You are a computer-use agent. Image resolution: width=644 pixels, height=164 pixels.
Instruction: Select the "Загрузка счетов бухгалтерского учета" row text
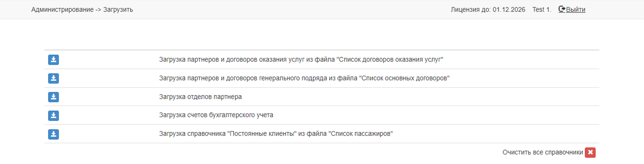pyautogui.click(x=216, y=115)
